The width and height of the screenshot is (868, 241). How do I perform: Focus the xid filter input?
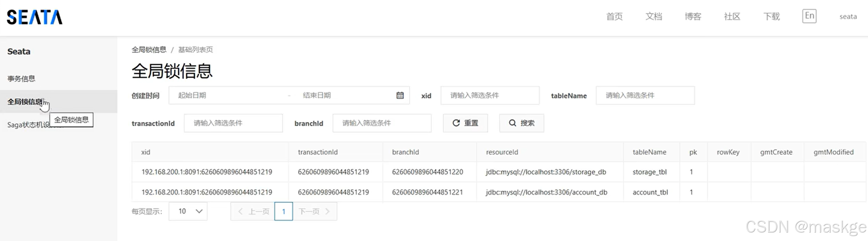tap(490, 95)
